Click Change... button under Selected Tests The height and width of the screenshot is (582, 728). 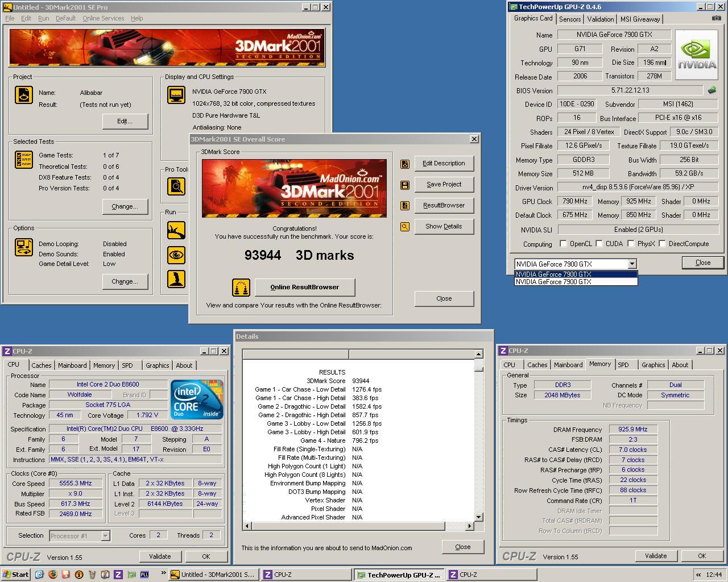(125, 206)
